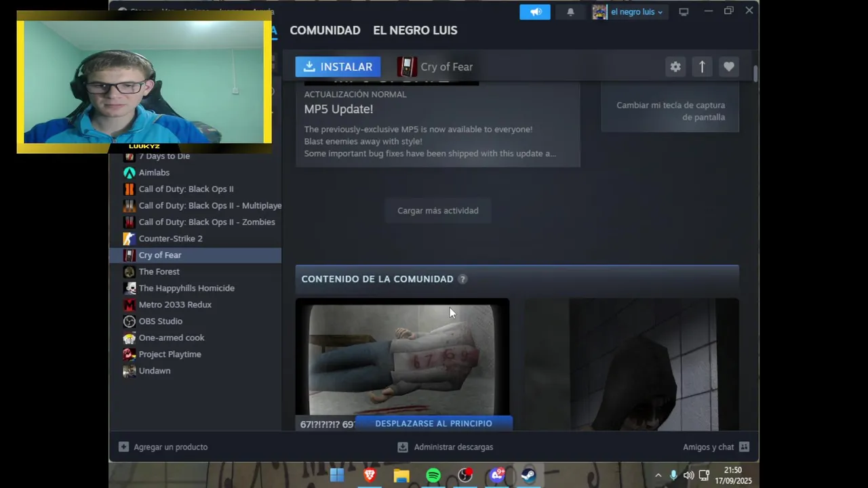The image size is (868, 488).
Task: Switch Steam to Big Picture mode icon
Action: tap(684, 12)
